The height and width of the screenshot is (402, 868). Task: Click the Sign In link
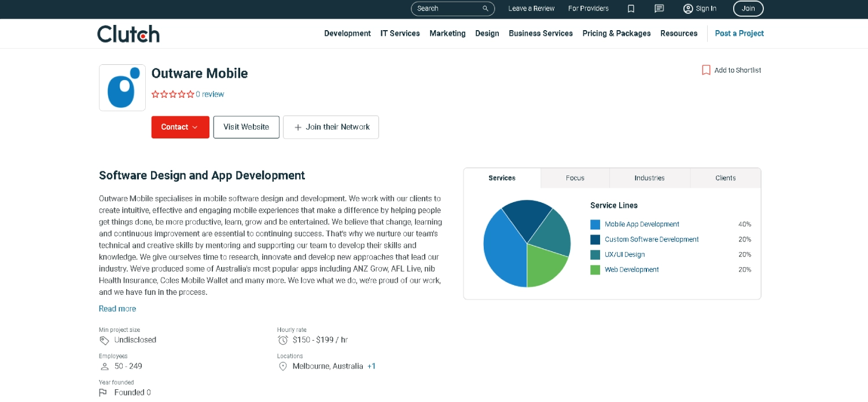click(706, 9)
